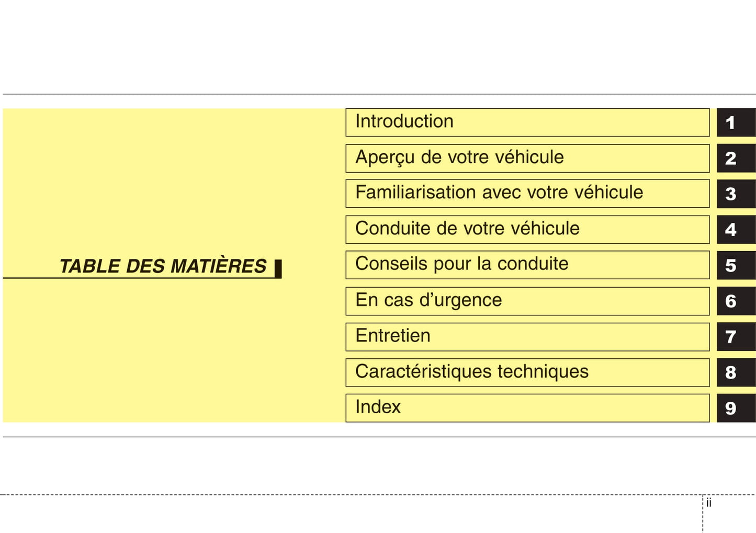Open Familiarisation avec votre véhicule section

(x=527, y=194)
